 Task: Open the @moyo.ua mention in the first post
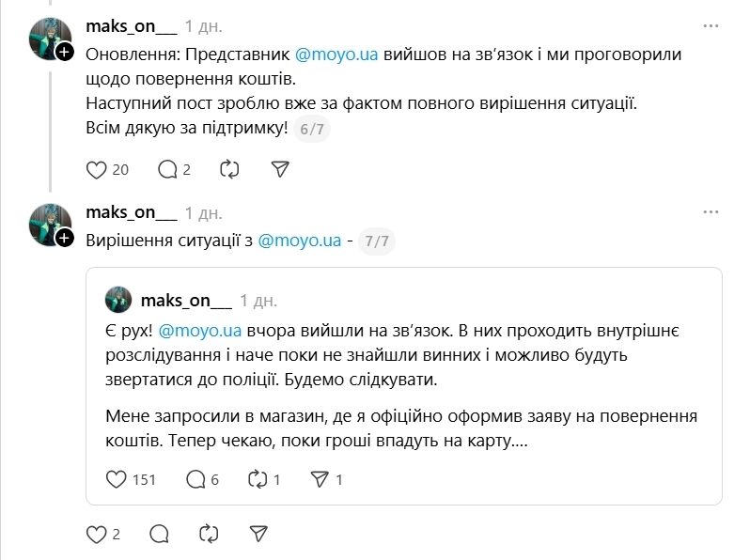point(336,54)
